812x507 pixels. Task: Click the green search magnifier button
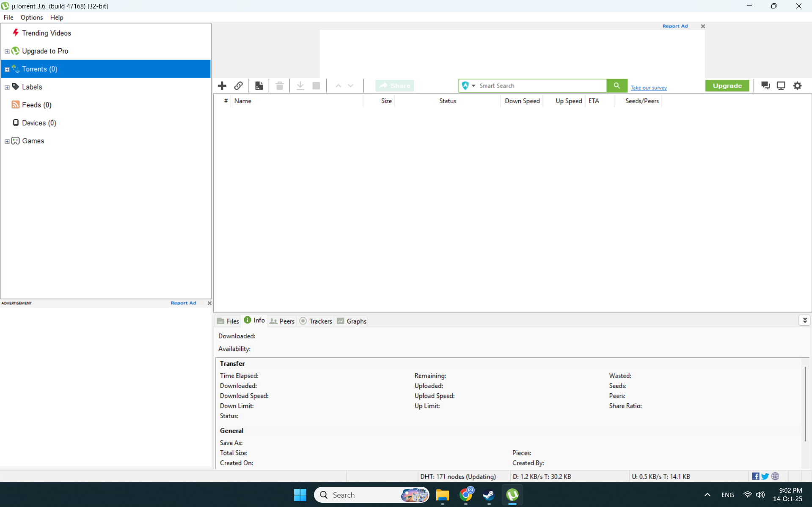point(617,86)
